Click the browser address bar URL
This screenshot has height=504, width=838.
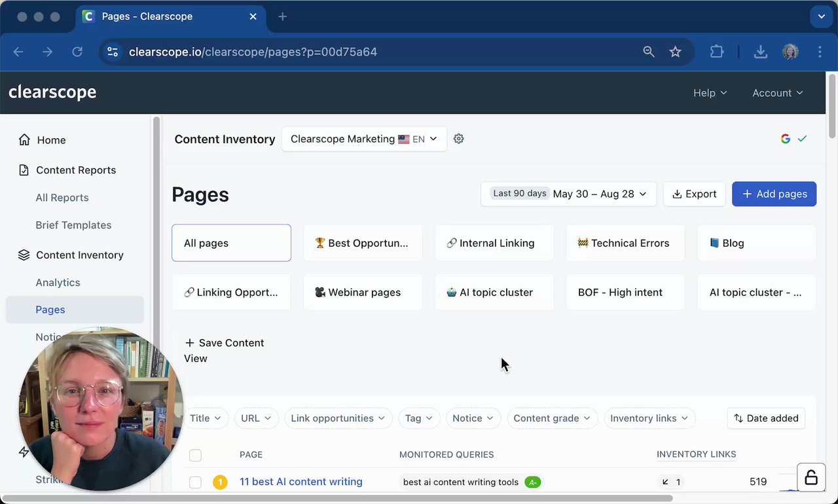[x=253, y=52]
